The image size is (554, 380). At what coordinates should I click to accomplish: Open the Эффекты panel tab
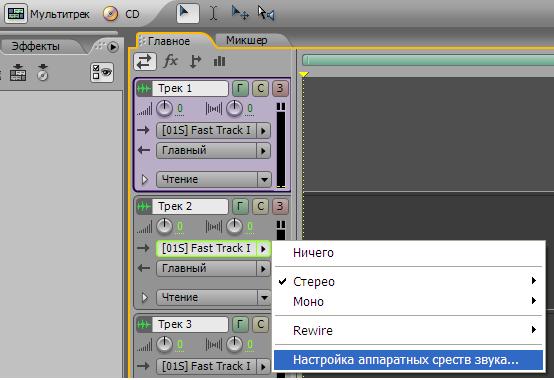(x=35, y=46)
